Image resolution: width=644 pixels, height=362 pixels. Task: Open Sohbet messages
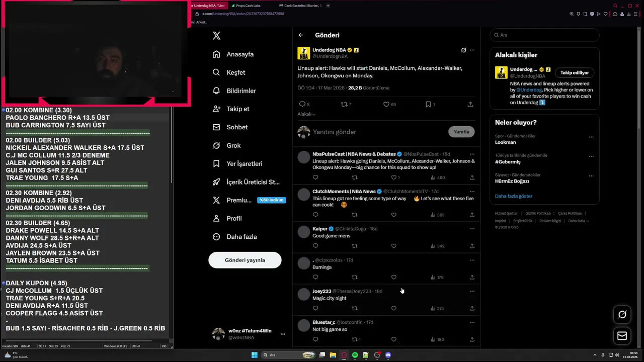coord(230,127)
